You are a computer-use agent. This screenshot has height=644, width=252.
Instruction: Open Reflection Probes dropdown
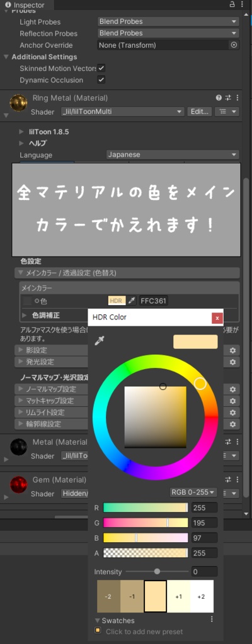click(168, 33)
